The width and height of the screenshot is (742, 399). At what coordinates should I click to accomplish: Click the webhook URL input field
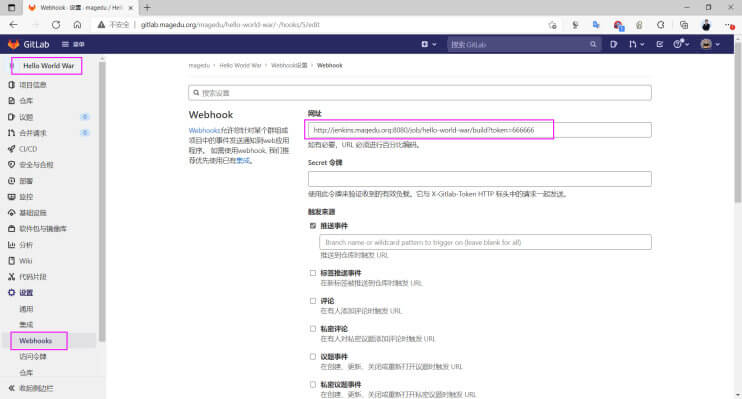pyautogui.click(x=479, y=130)
